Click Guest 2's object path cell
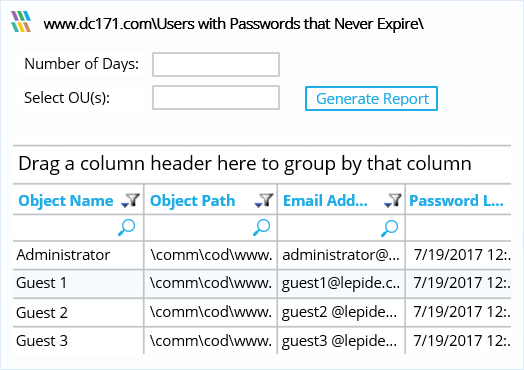 pyautogui.click(x=211, y=313)
